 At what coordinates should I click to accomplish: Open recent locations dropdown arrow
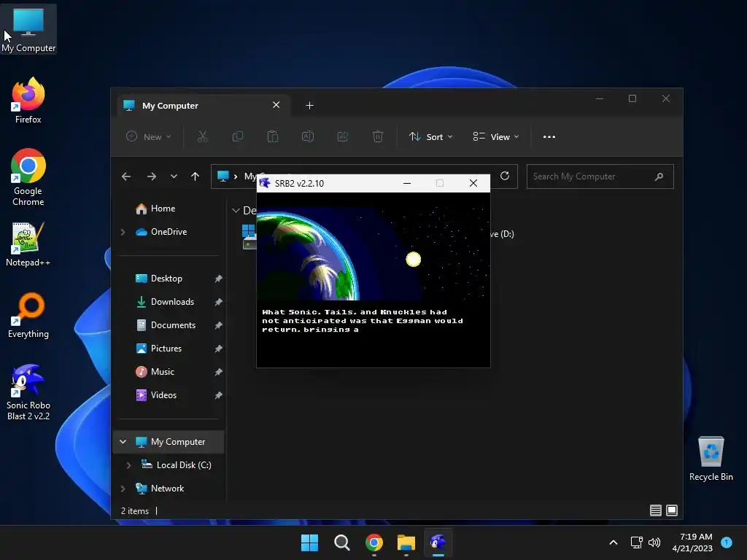(x=174, y=176)
